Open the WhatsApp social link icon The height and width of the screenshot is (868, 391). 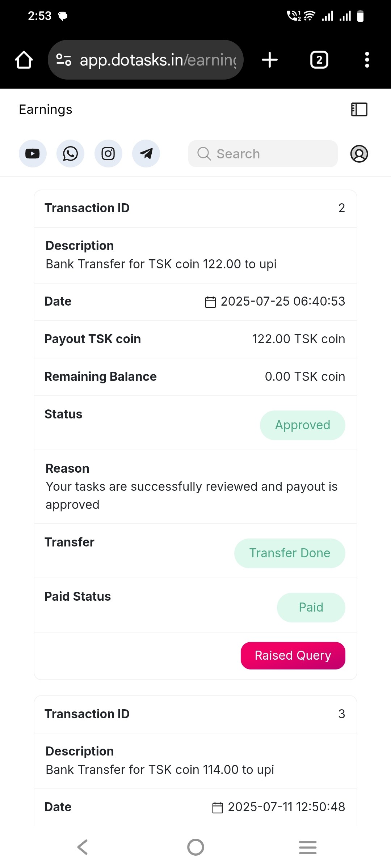pos(70,154)
